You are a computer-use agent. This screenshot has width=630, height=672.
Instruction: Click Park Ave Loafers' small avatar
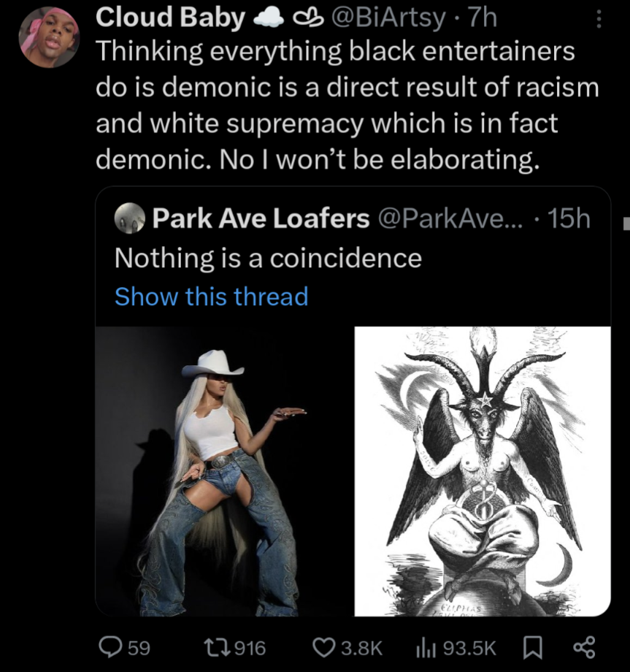130,218
